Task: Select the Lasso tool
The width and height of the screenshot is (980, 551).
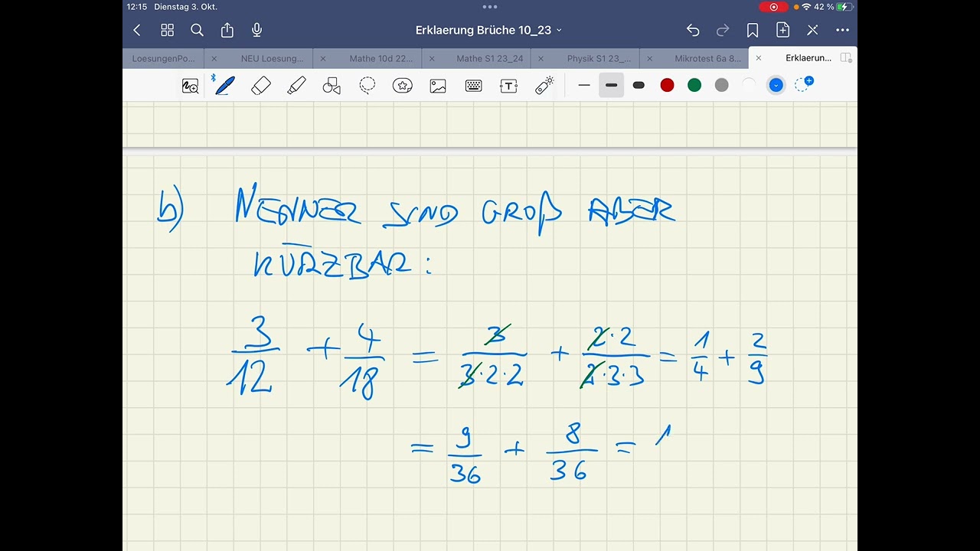Action: (x=367, y=86)
